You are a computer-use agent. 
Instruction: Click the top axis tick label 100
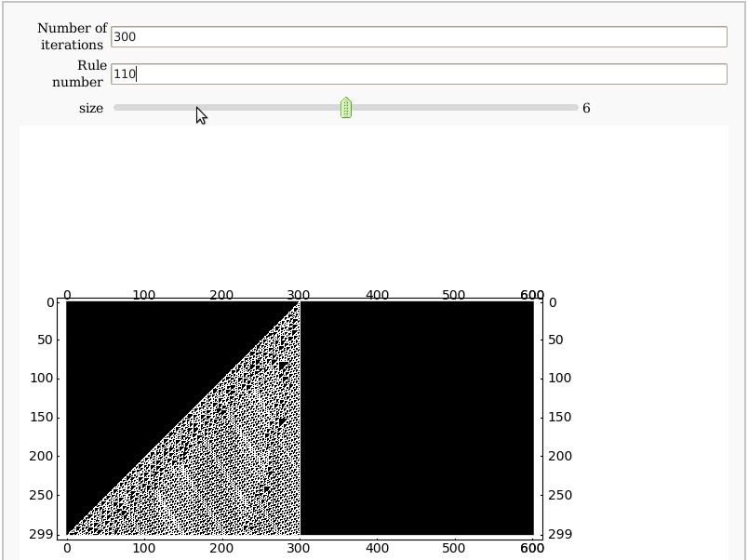(x=144, y=295)
